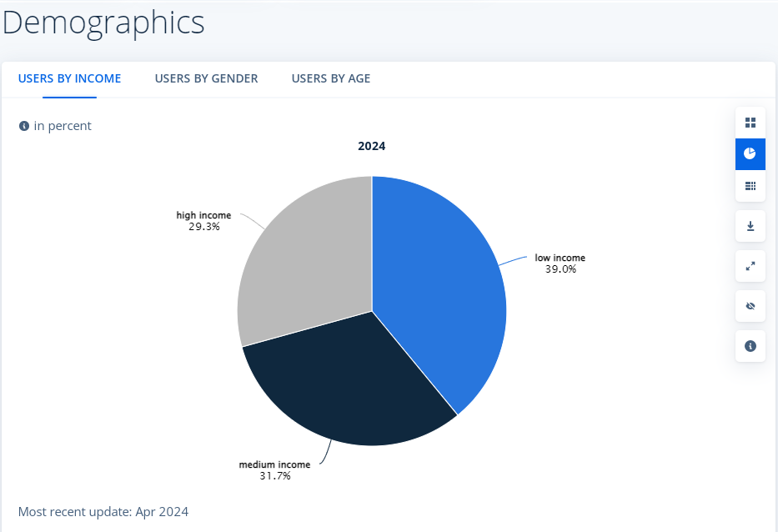Switch to the tile grid view icon

(x=750, y=123)
